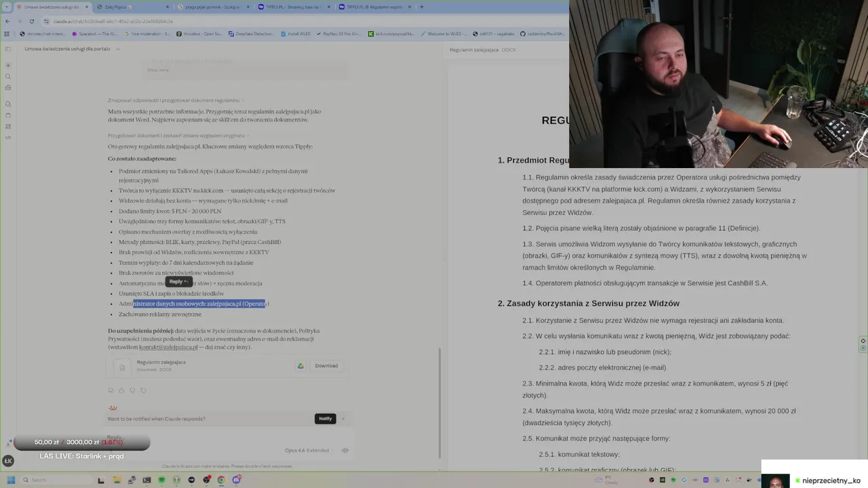This screenshot has height=488, width=868.
Task: Open the 'Spacebot' bookmark
Action: 95,33
